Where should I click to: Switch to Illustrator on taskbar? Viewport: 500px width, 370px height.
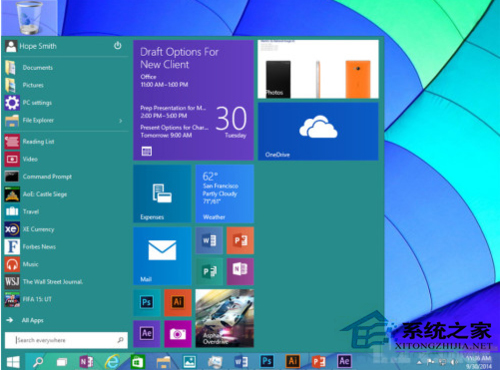pyautogui.click(x=293, y=361)
